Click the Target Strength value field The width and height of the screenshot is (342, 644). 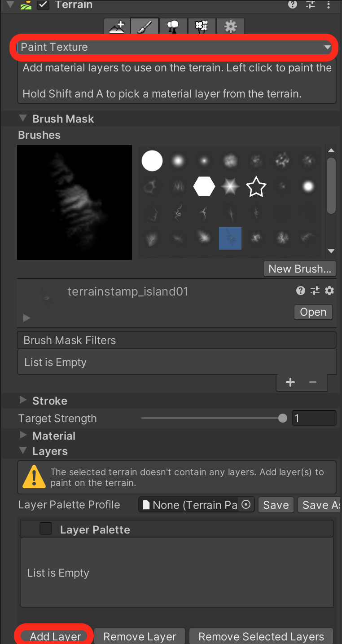tap(313, 419)
